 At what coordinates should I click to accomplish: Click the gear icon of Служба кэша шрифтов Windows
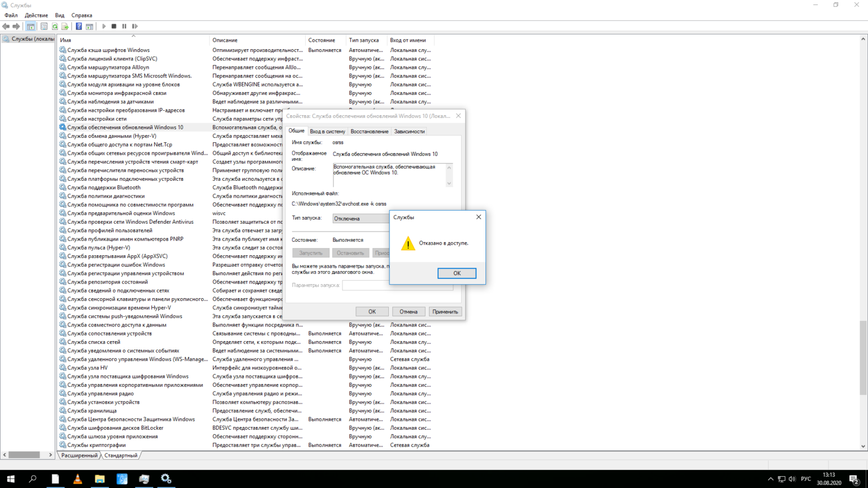click(x=63, y=50)
